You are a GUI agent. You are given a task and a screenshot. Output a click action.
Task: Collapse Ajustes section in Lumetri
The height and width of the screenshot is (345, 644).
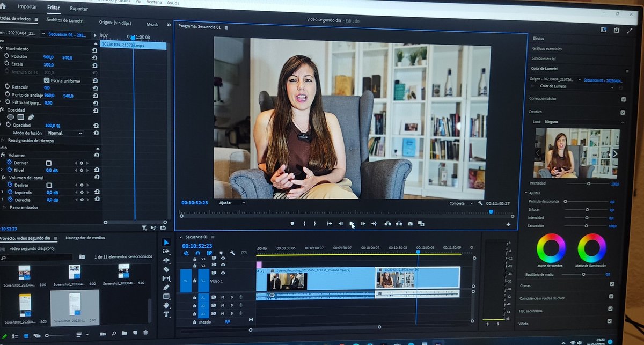click(x=526, y=193)
